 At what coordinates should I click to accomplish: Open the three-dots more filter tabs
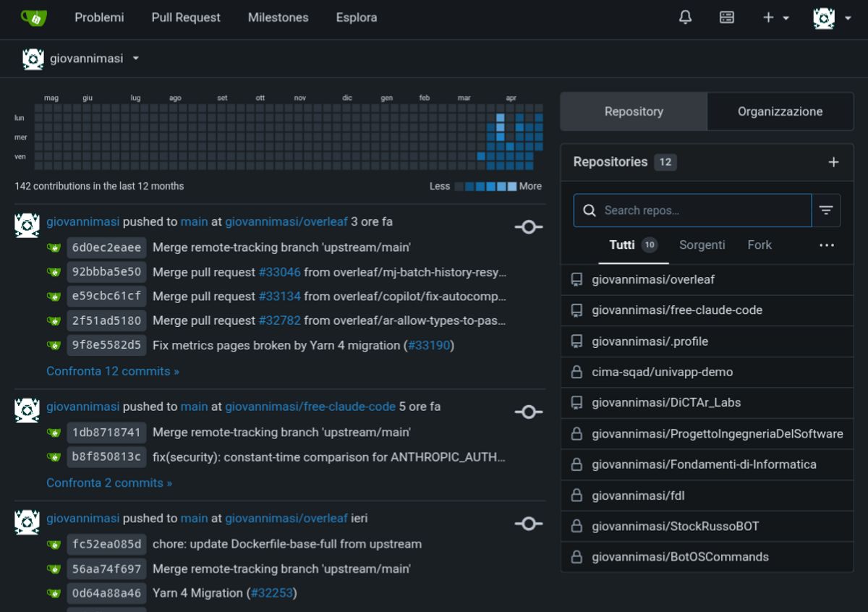coord(827,245)
